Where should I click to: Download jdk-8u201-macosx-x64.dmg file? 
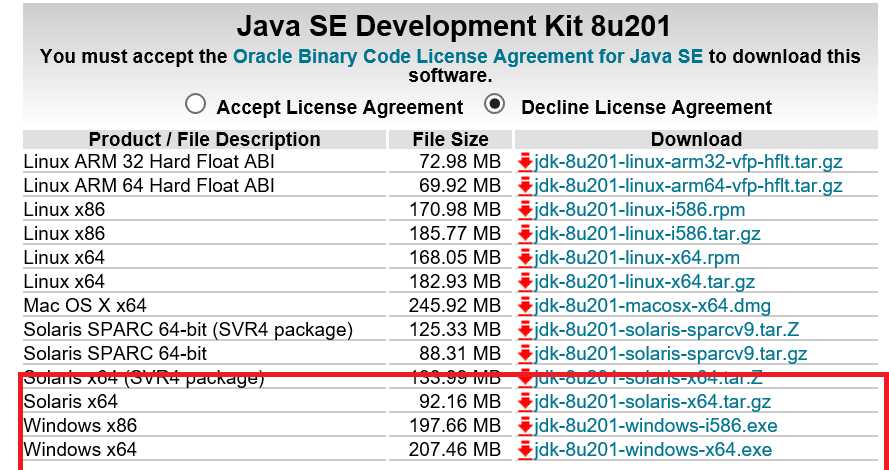(x=652, y=306)
